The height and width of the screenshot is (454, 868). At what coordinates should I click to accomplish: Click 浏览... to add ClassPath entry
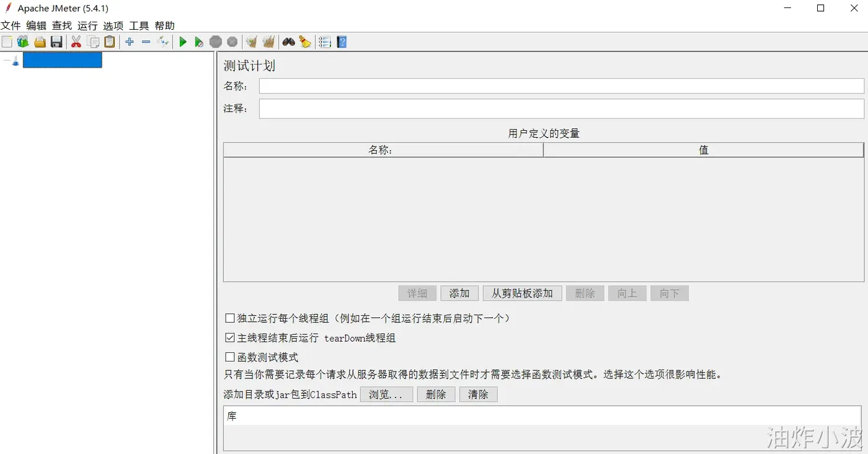click(x=386, y=394)
